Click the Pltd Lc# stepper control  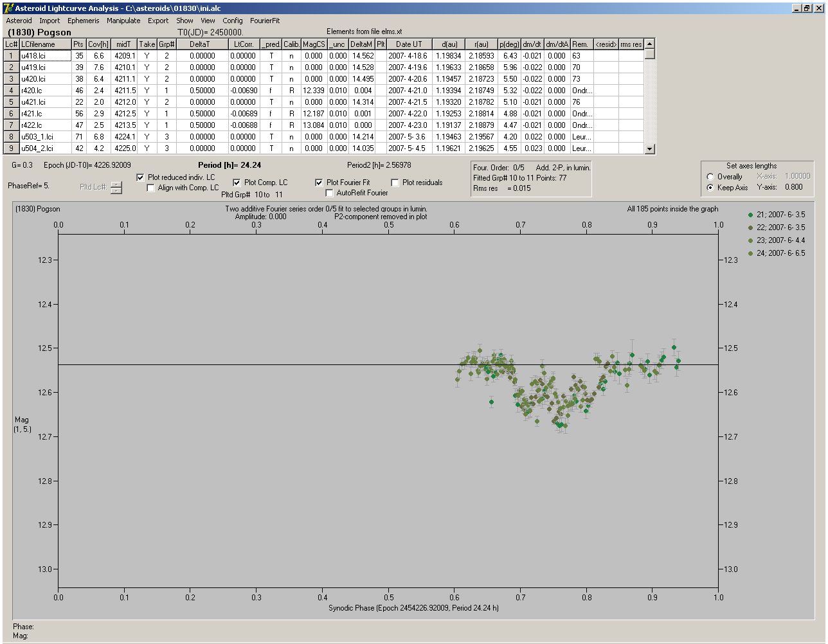[x=116, y=188]
